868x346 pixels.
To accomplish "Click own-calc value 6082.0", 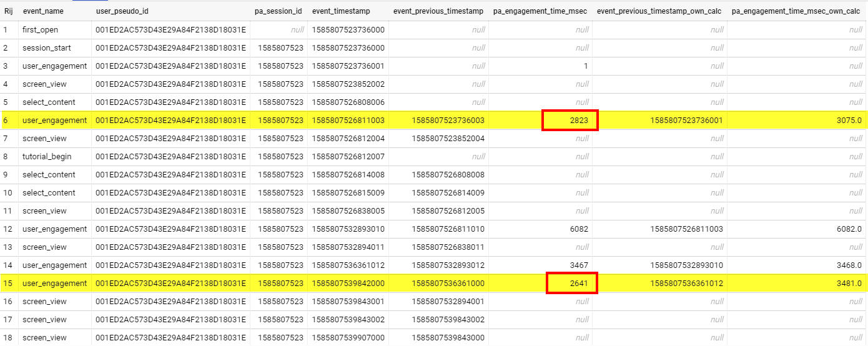I will coord(849,229).
